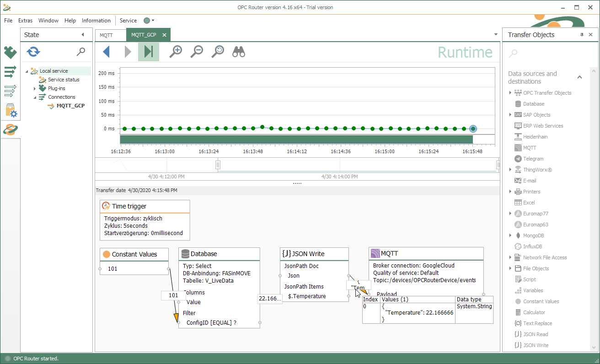Open the Extras menu
This screenshot has width=600, height=364.
(x=25, y=21)
